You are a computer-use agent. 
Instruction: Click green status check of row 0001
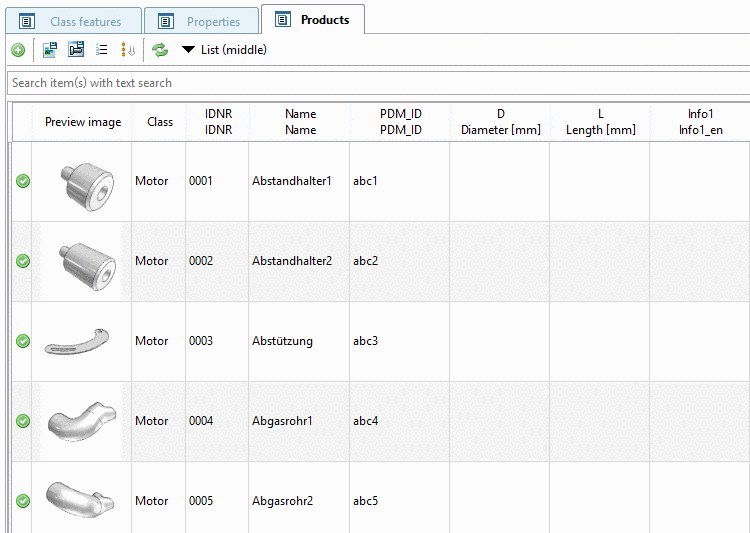(x=23, y=181)
